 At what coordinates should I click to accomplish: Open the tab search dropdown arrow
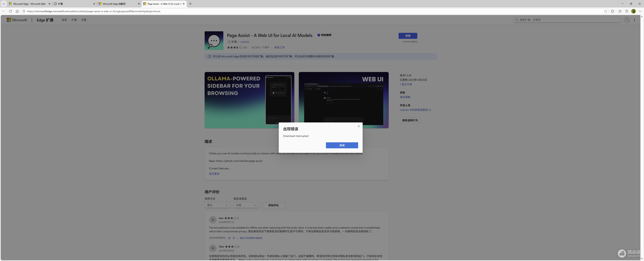click(x=4, y=4)
